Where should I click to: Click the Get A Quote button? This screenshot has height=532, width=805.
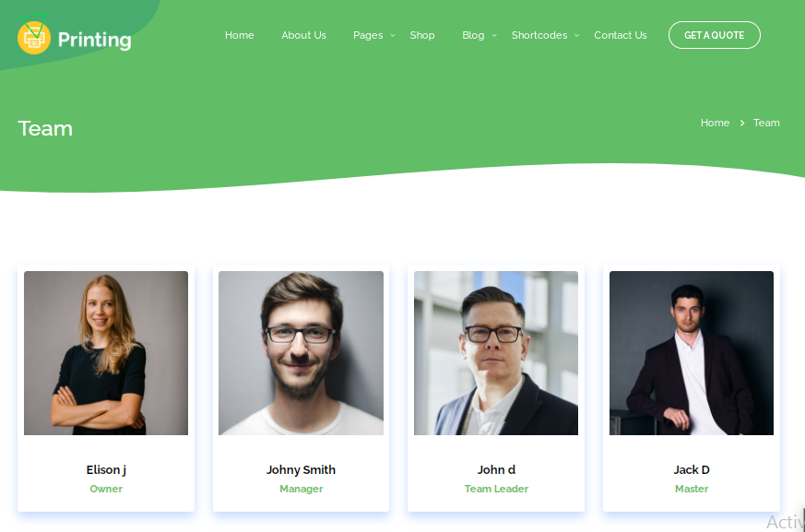(714, 35)
